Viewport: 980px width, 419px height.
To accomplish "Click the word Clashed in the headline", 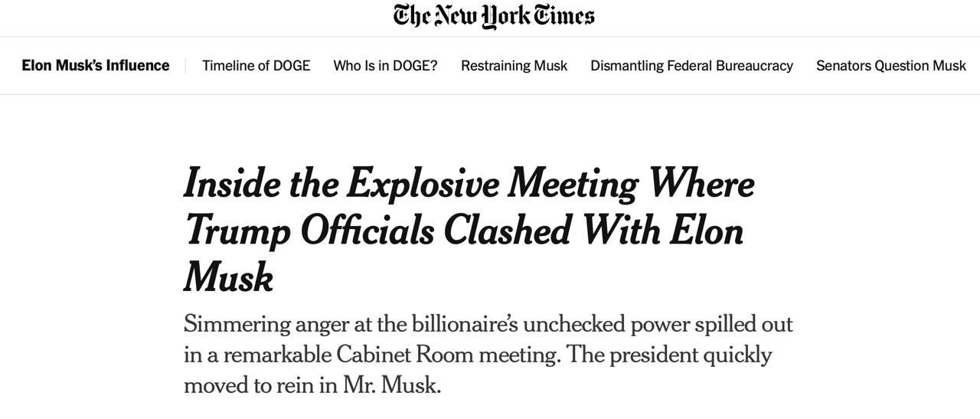I will (x=507, y=231).
